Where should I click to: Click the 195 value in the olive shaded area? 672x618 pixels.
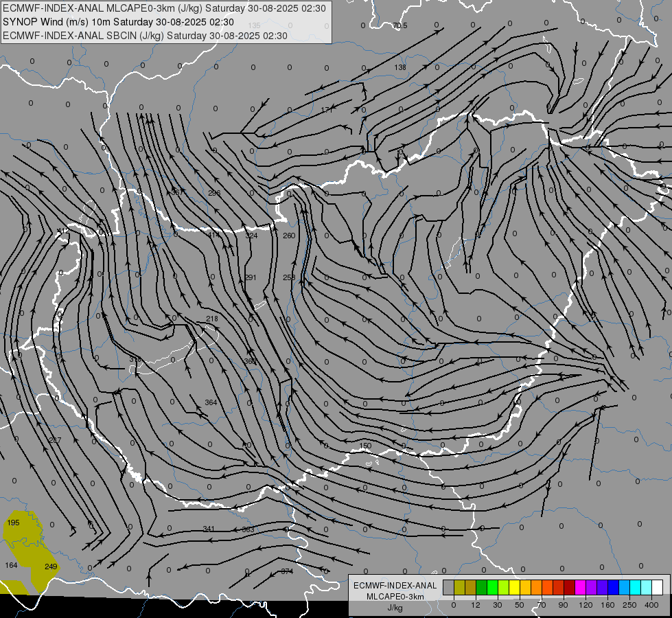click(x=13, y=523)
